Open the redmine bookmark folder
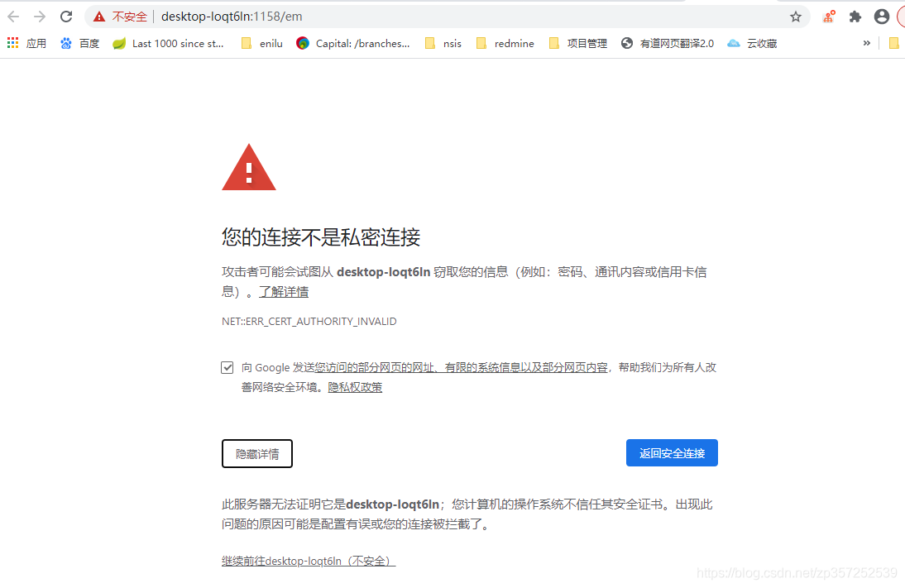Viewport: 905px width, 588px height. 505,43
